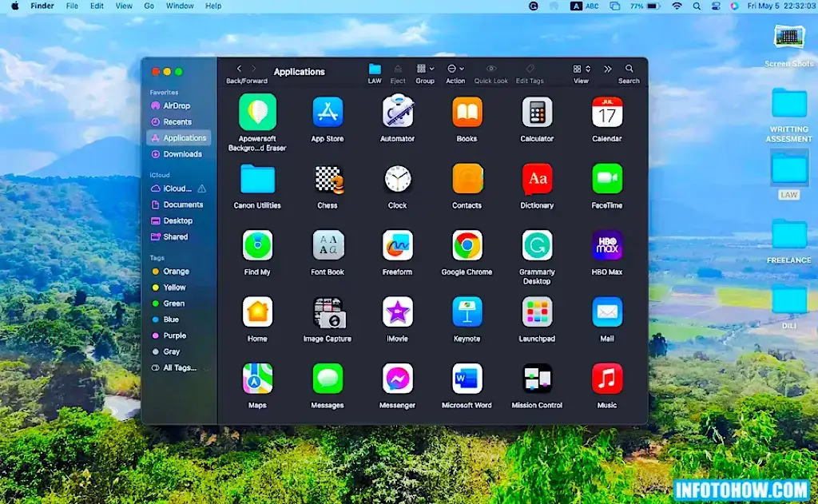Open Launchpad from Applications folder
Image resolution: width=818 pixels, height=504 pixels.
(537, 312)
